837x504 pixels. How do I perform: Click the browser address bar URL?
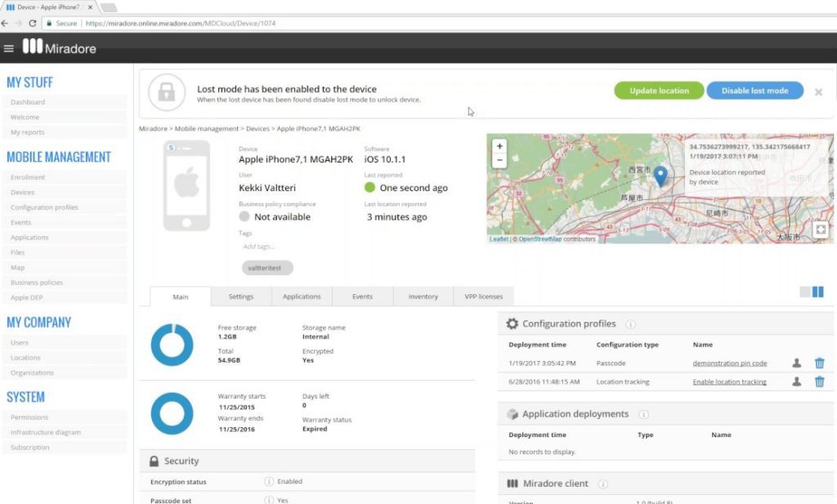click(181, 24)
